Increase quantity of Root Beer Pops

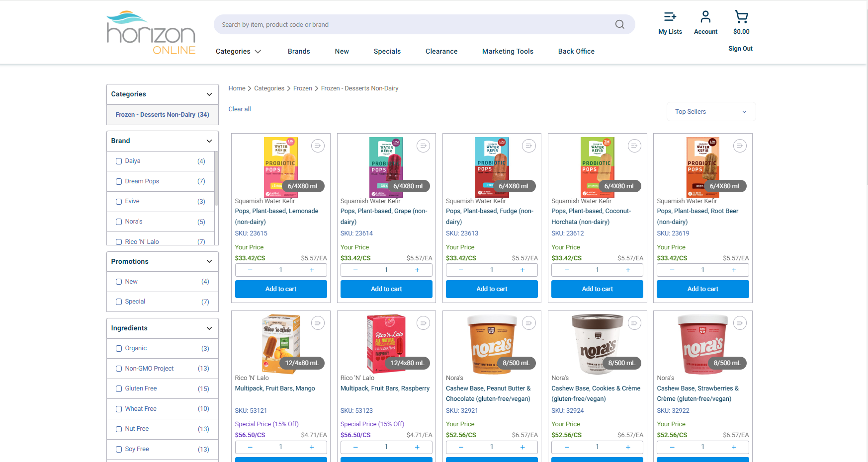[x=734, y=270]
